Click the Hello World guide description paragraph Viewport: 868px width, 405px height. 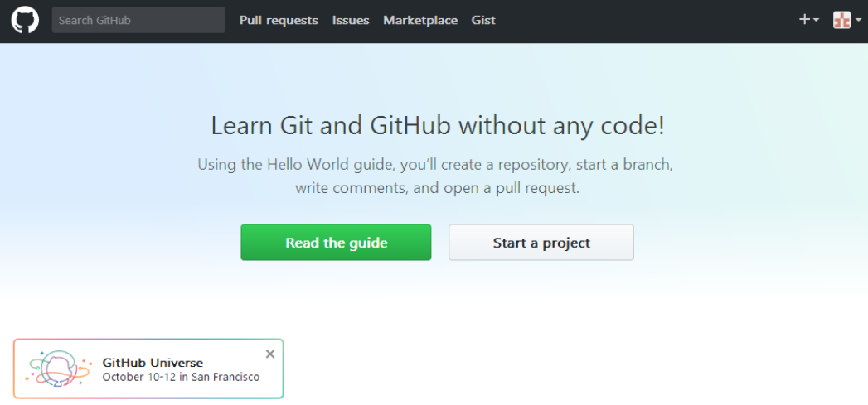[436, 176]
